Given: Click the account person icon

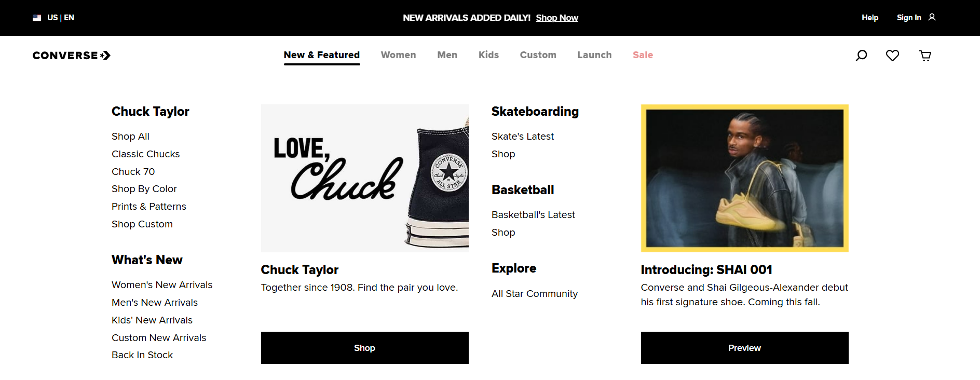Looking at the screenshot, I should point(932,17).
